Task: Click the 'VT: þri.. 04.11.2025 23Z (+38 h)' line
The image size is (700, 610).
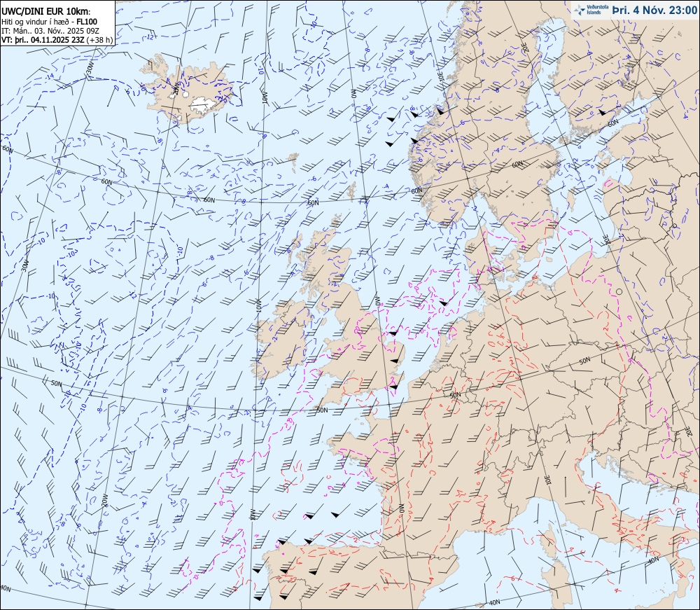Action: tap(57, 39)
